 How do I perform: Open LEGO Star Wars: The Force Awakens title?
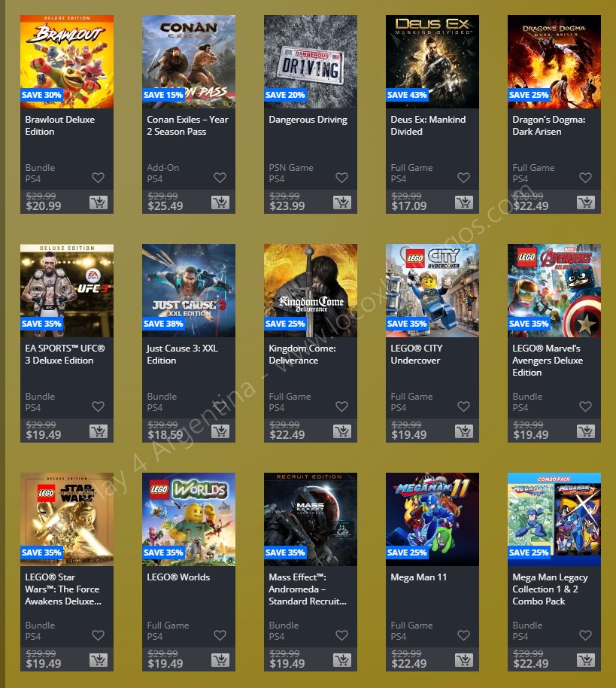click(x=63, y=589)
